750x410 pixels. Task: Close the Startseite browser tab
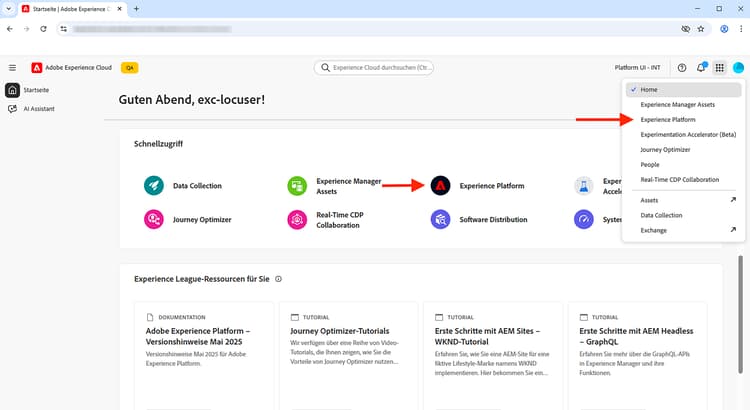click(x=120, y=9)
